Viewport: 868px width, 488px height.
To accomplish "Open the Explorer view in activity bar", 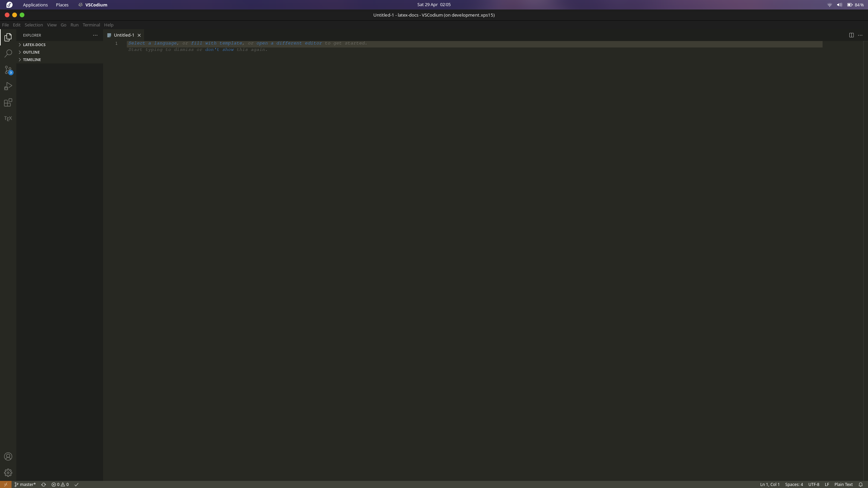I will 8,37.
